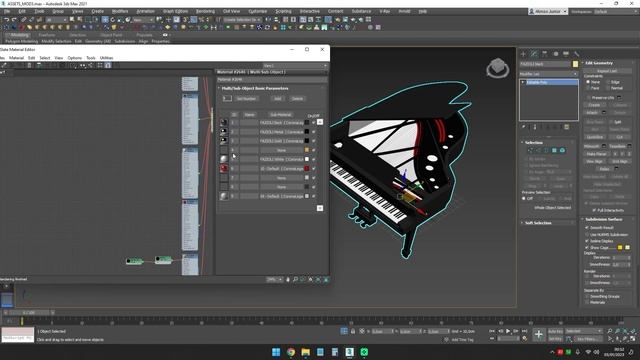Screen dimensions: 640x360
Task: Select Edge sub-object level icon
Action: tap(538, 151)
